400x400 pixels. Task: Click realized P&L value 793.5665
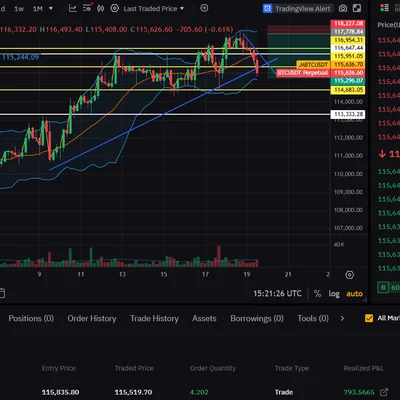pyautogui.click(x=359, y=392)
